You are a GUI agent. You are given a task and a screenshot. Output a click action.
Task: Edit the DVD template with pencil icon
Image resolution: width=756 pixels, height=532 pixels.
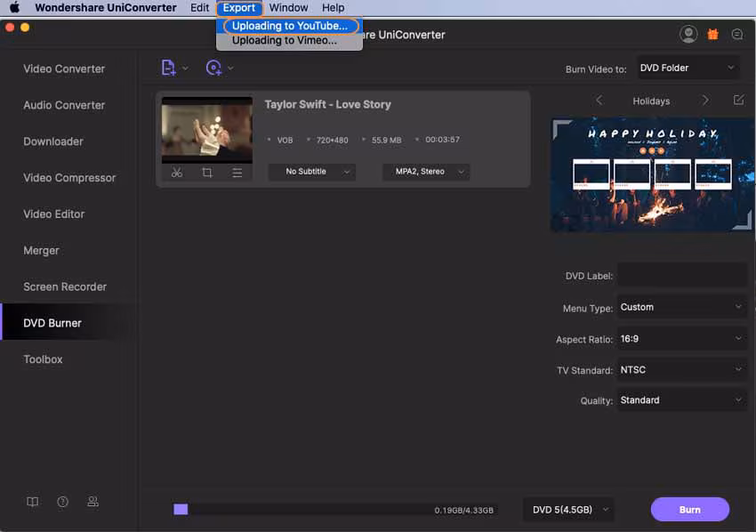click(738, 101)
